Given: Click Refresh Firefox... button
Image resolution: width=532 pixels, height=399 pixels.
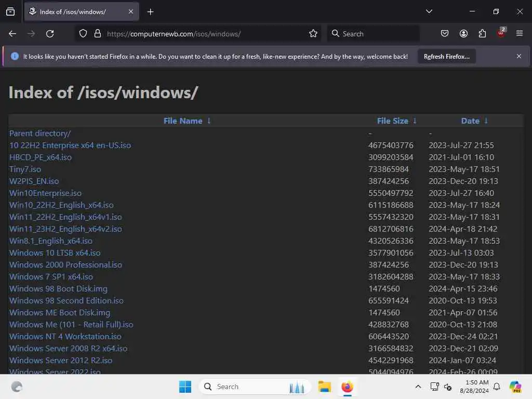Looking at the screenshot, I should 446,57.
